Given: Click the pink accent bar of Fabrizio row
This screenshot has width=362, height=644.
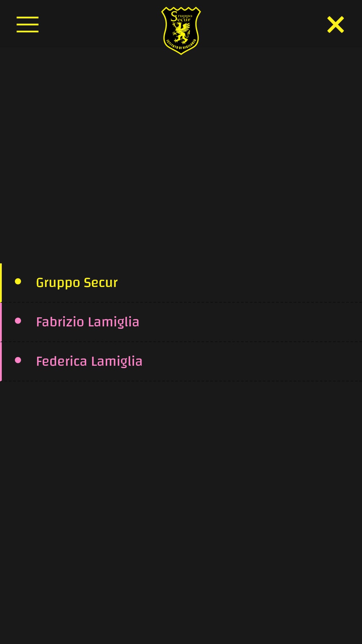Looking at the screenshot, I should pos(1,322).
